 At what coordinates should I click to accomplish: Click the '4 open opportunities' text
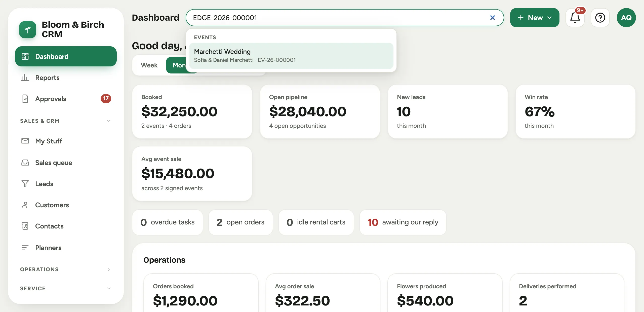298,126
